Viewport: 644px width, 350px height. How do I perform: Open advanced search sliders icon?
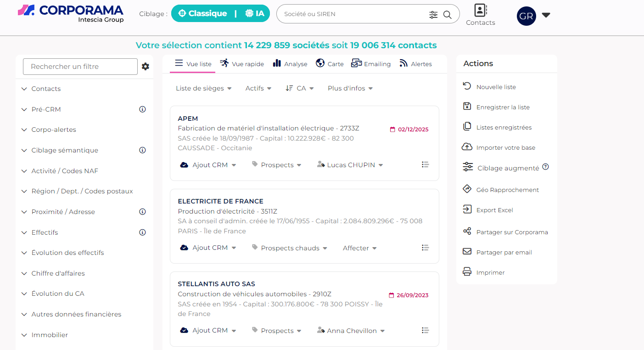[x=433, y=15]
